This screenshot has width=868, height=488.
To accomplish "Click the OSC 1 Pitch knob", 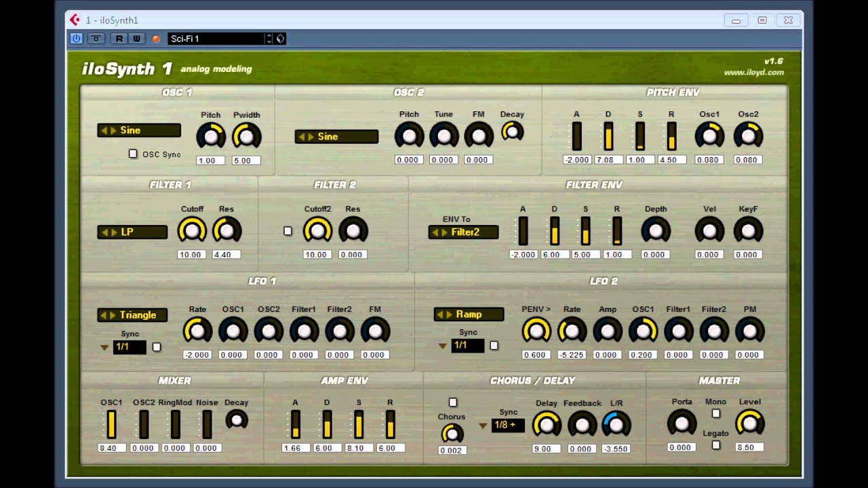I will (x=211, y=137).
